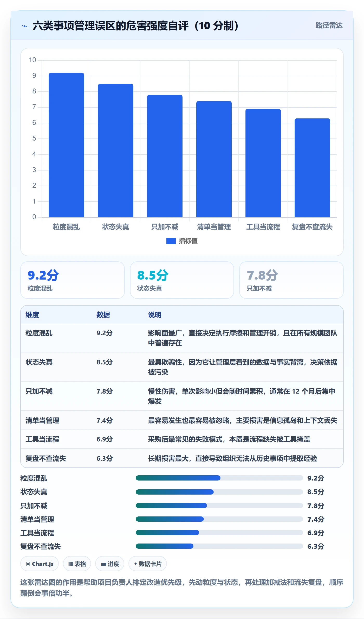Open the 9.2分 粒度混乱 data card
This screenshot has height=619, width=364.
[x=73, y=280]
